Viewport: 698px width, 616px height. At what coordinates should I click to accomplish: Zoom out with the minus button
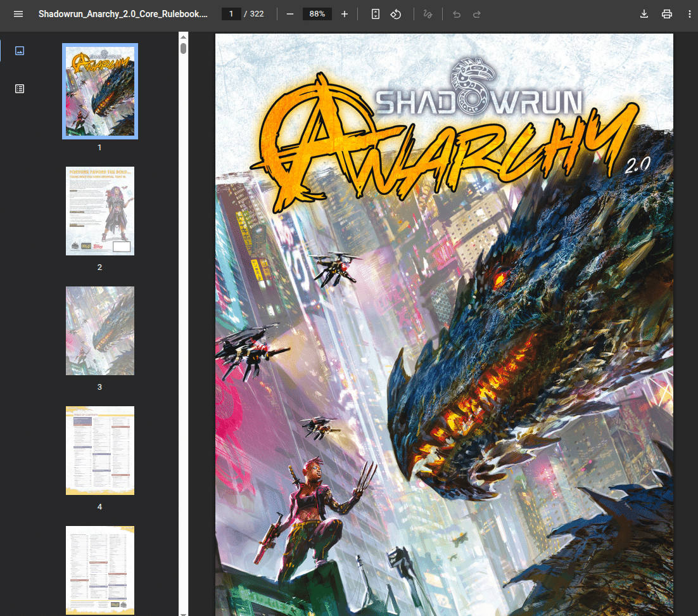click(290, 14)
